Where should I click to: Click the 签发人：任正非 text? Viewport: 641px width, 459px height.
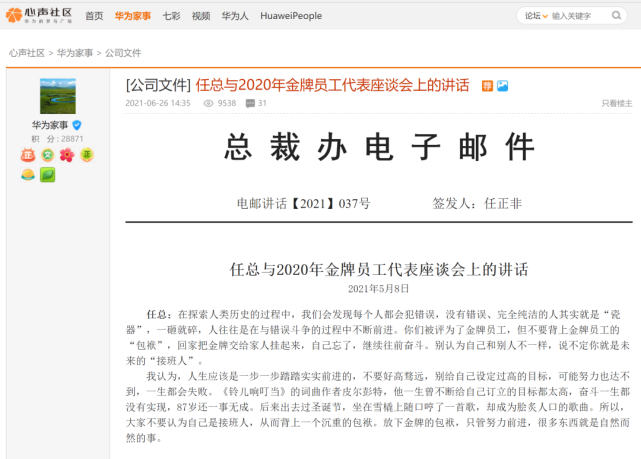pyautogui.click(x=477, y=204)
